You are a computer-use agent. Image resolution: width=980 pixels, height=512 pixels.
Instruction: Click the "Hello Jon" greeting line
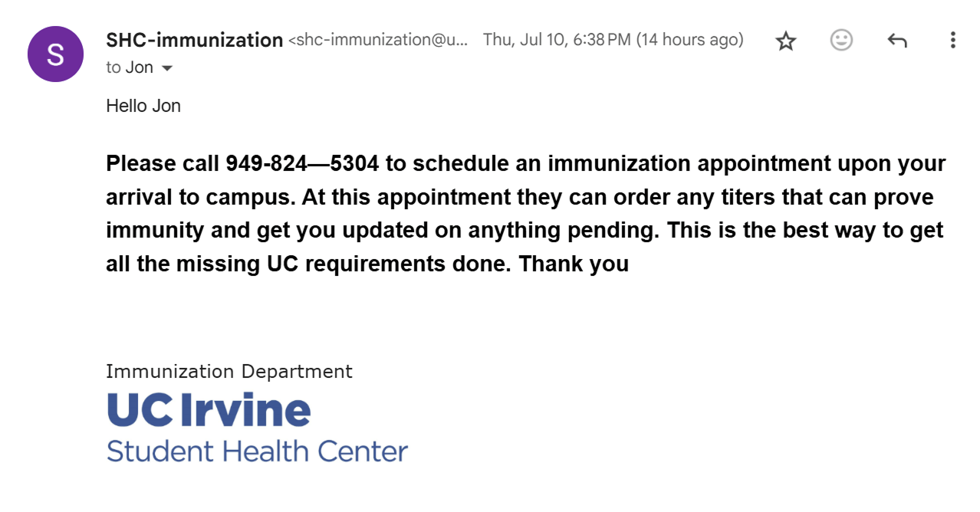click(x=143, y=106)
